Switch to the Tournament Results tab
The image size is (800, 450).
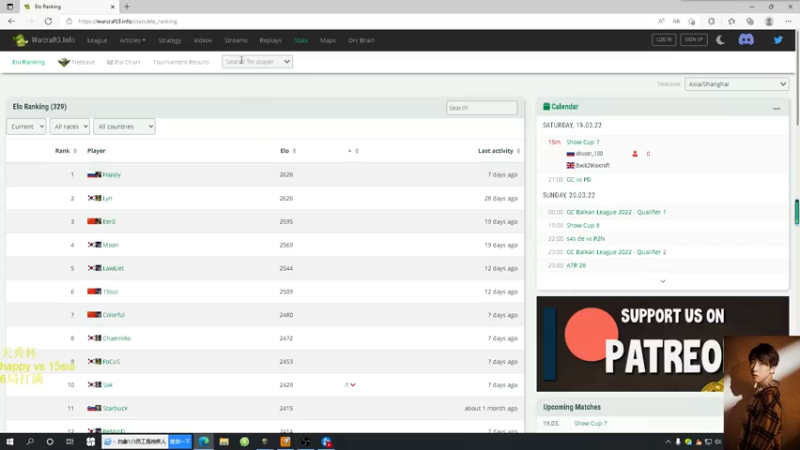tap(181, 62)
